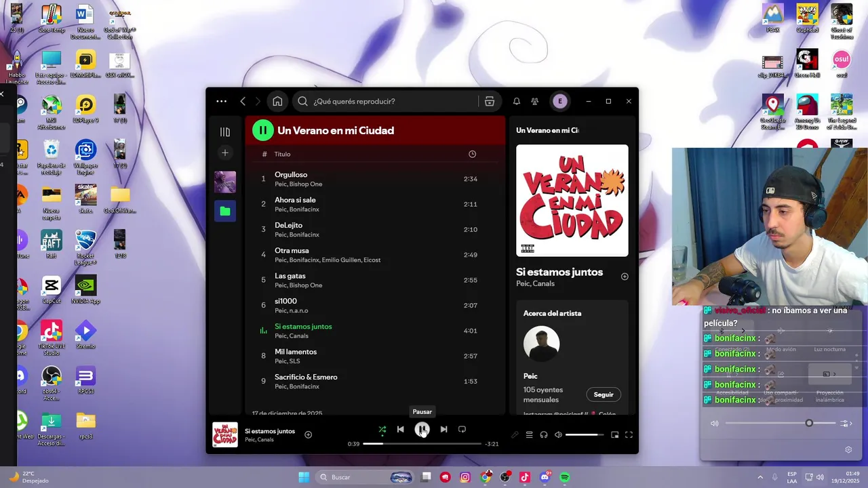The width and height of the screenshot is (868, 488).
Task: Open friend activity icon in Spotify header
Action: 535,102
